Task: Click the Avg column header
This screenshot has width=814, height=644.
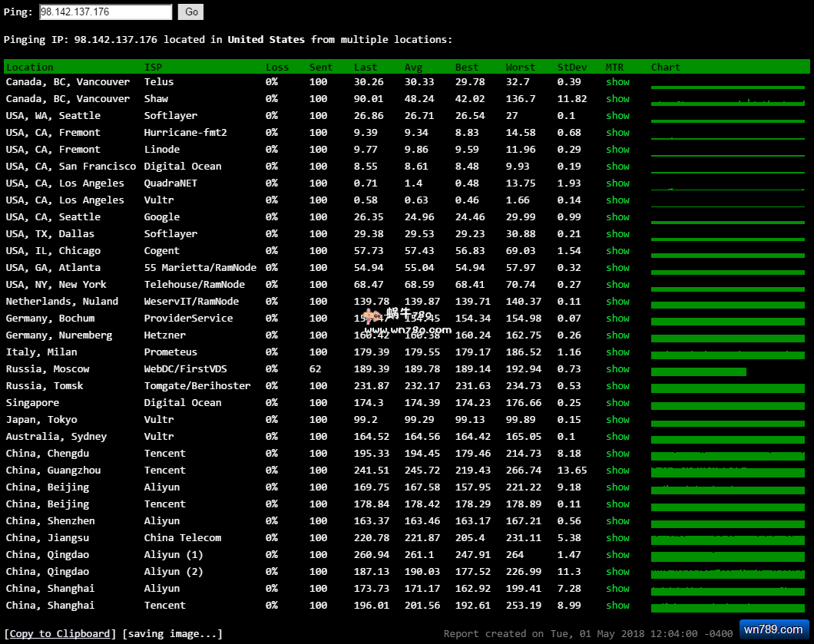Action: [x=413, y=68]
